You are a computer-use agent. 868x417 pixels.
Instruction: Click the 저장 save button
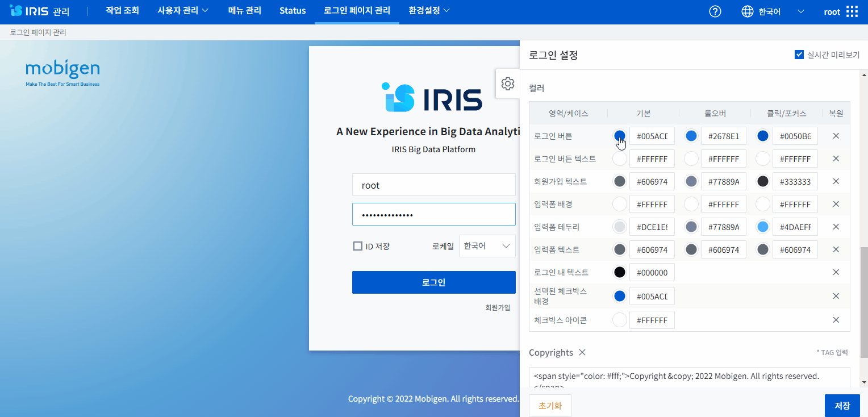[x=842, y=406]
